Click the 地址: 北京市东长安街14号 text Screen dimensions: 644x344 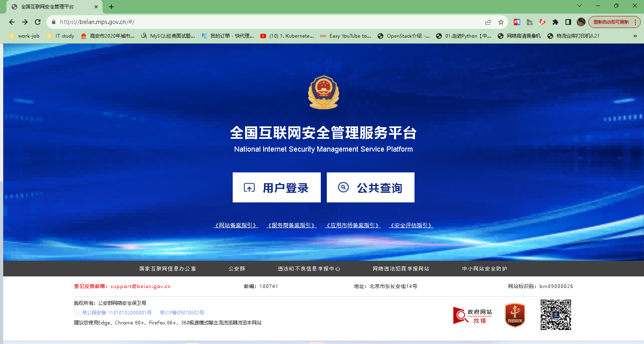point(386,286)
